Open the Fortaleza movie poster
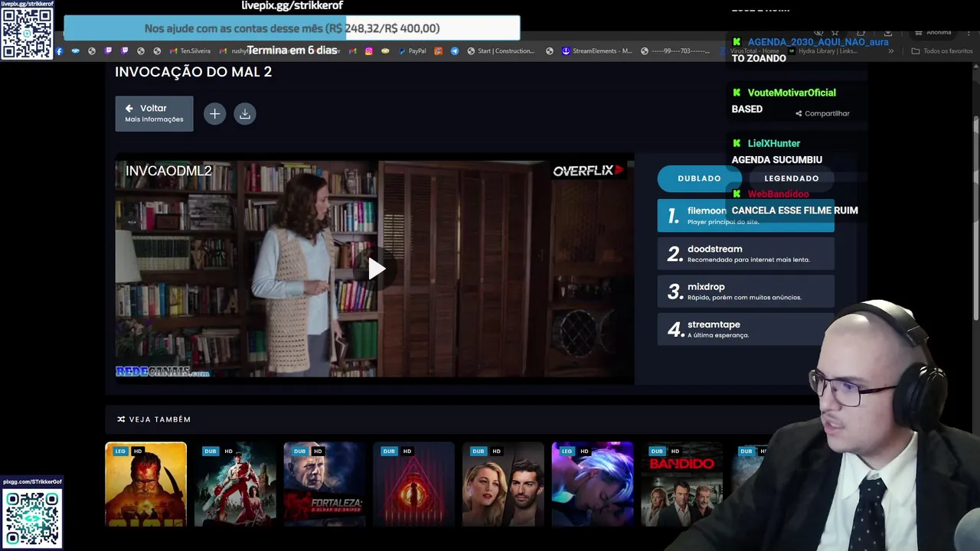Screen dimensions: 980x551 pyautogui.click(x=325, y=484)
